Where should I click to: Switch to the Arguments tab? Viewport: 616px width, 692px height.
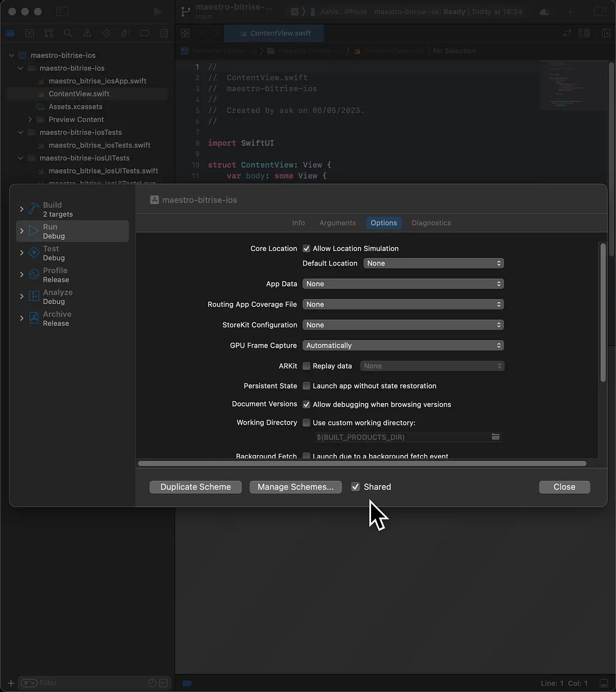[337, 223]
